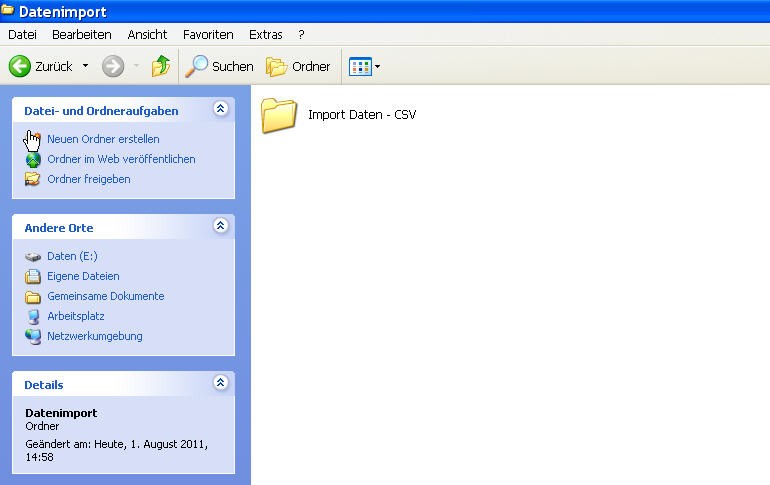Click the Arbeitsplatz computer icon
This screenshot has width=770, height=485.
tap(33, 317)
